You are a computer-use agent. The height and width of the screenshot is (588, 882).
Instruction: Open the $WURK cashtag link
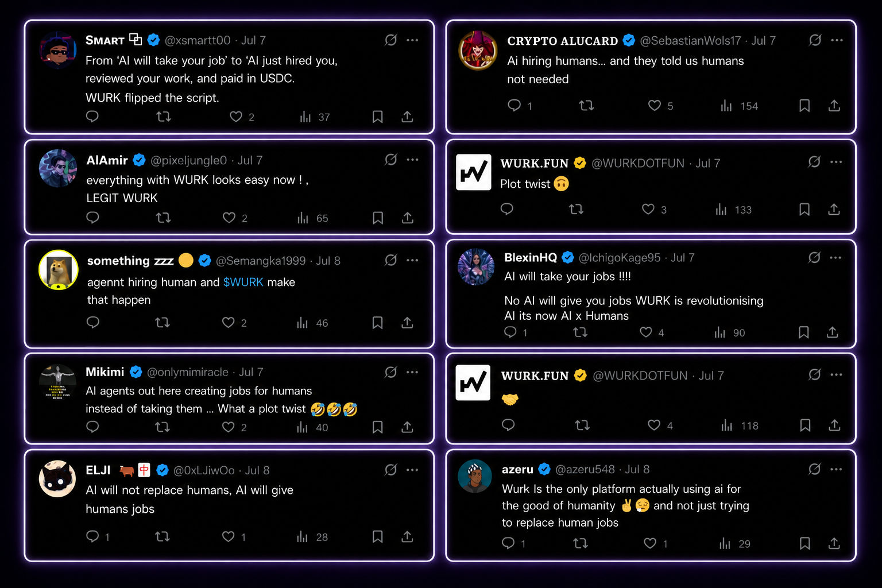[243, 282]
